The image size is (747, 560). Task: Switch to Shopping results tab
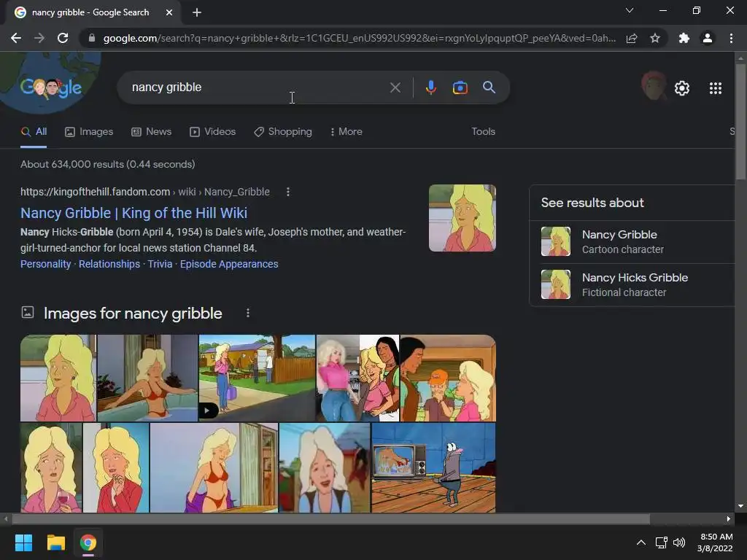point(283,132)
